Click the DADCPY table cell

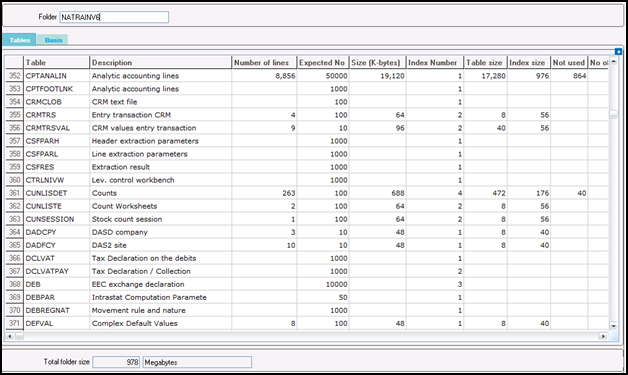pyautogui.click(x=56, y=232)
